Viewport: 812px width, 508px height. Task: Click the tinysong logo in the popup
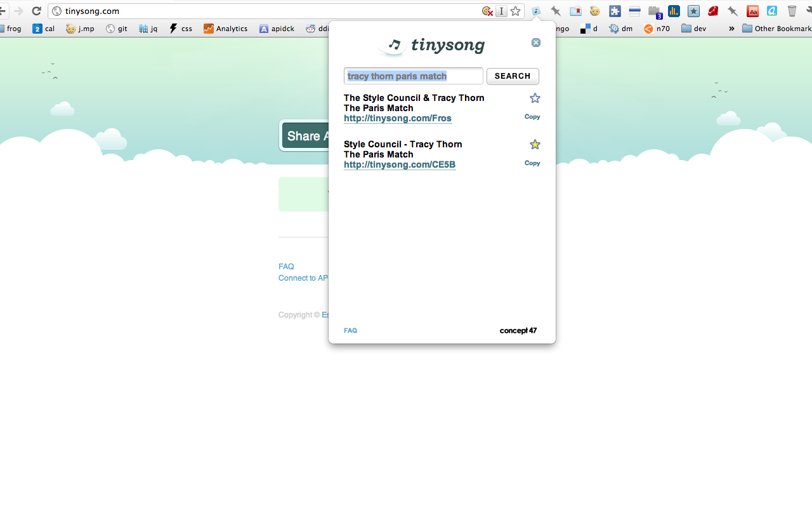(431, 45)
